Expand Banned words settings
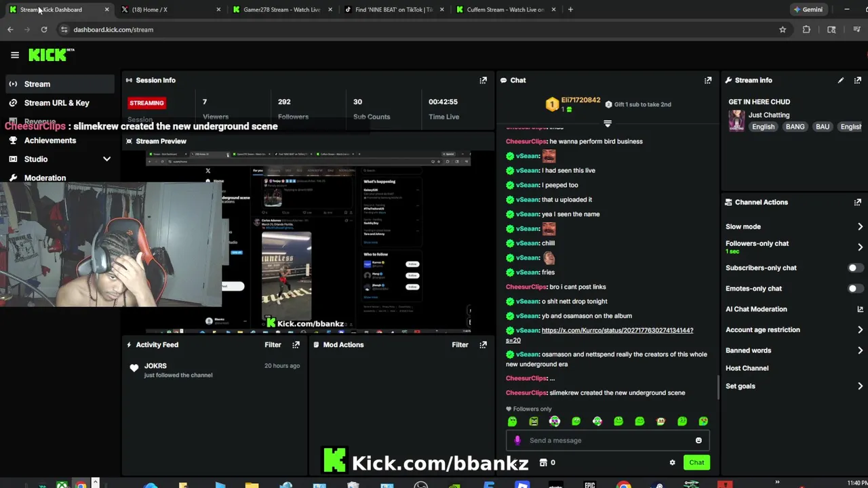The width and height of the screenshot is (868, 488). coord(860,350)
